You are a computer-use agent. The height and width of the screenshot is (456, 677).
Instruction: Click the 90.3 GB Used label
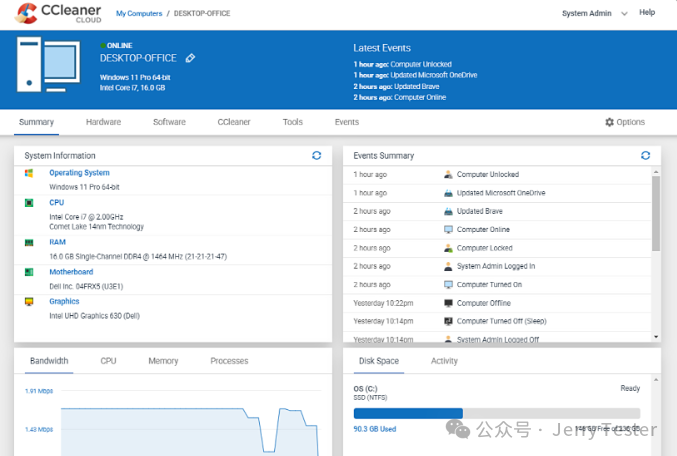pyautogui.click(x=375, y=429)
